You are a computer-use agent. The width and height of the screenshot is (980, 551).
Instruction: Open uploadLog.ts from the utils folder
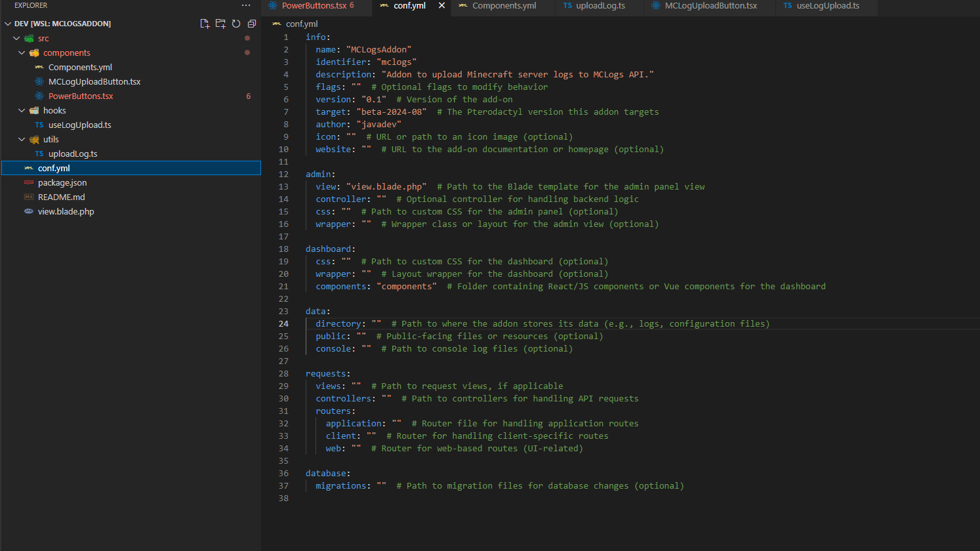pyautogui.click(x=73, y=153)
